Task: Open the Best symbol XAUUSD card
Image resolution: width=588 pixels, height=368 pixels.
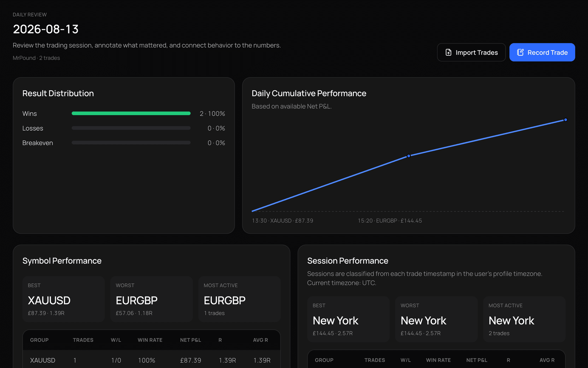Action: pyautogui.click(x=63, y=299)
